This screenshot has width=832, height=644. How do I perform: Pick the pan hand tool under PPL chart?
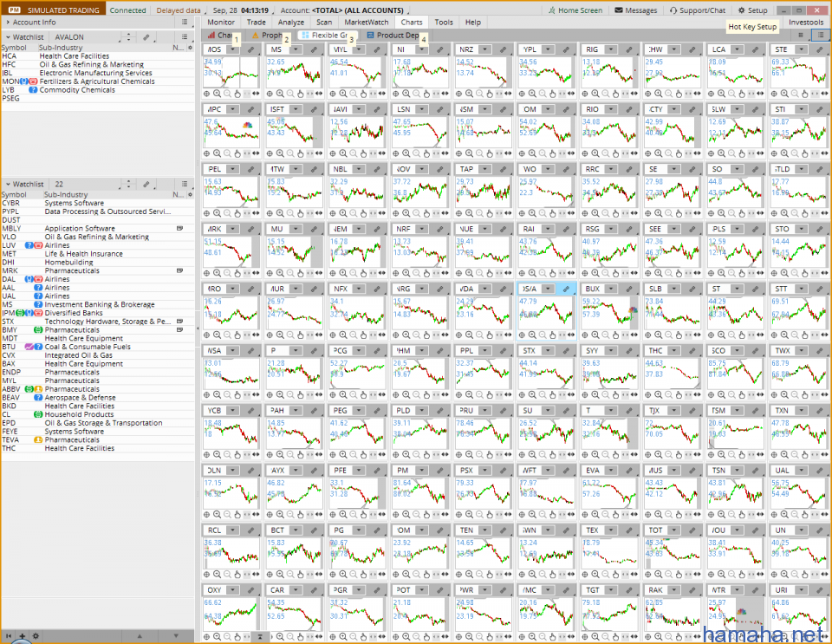(489, 394)
